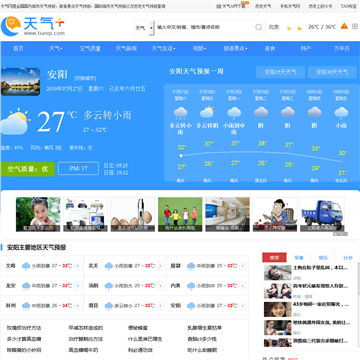The width and height of the screenshot is (360, 360).
Task: Switch to the 推荐 news tab
Action: [x=274, y=258]
